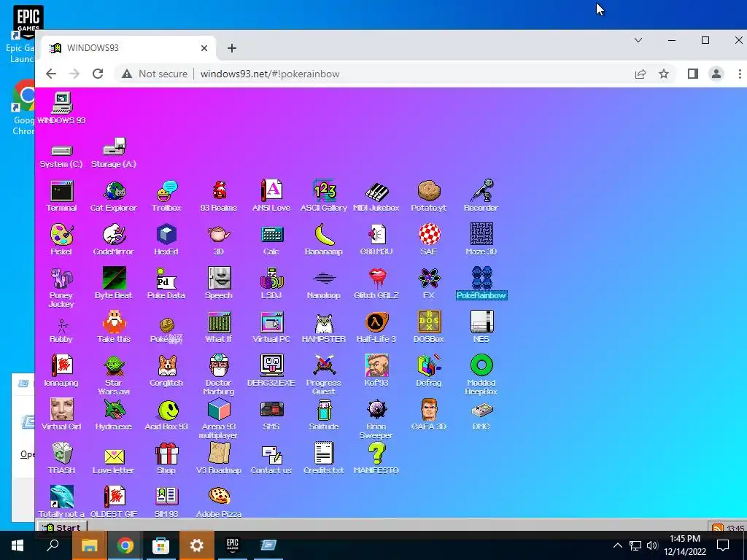Open G80.M3U audio file icon
747x560 pixels.
(x=376, y=235)
